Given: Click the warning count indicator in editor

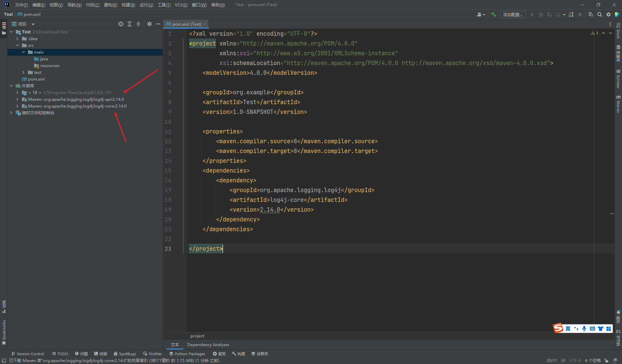Looking at the screenshot, I should click(595, 33).
